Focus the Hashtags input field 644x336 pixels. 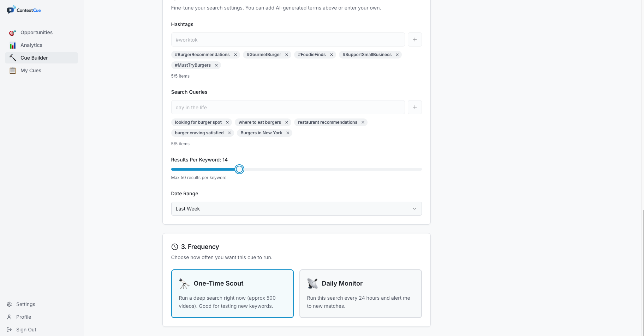tap(288, 39)
